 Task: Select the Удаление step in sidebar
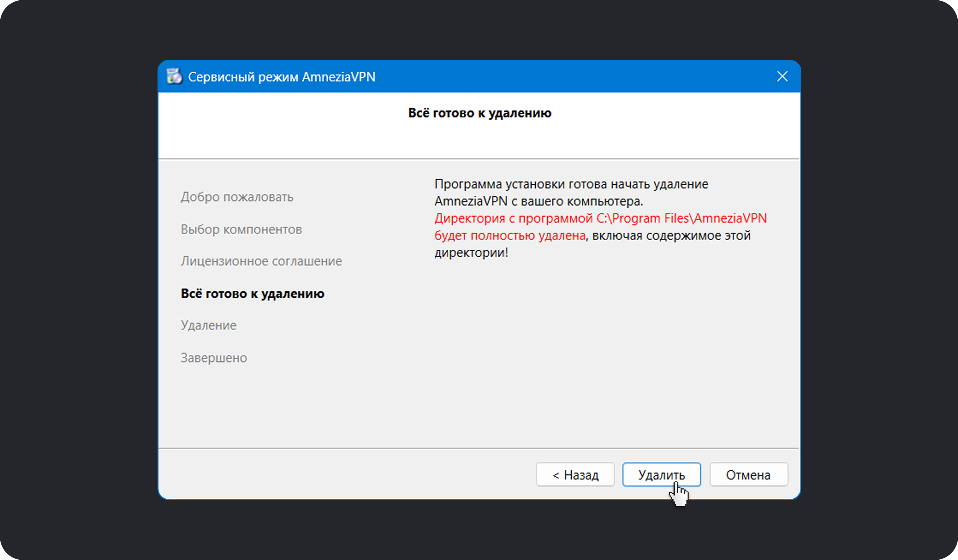pos(208,325)
